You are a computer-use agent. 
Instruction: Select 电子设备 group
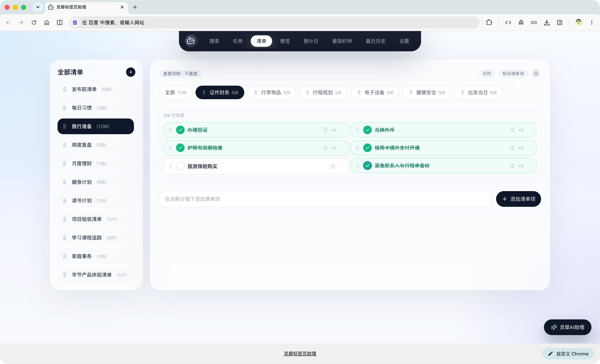(375, 92)
